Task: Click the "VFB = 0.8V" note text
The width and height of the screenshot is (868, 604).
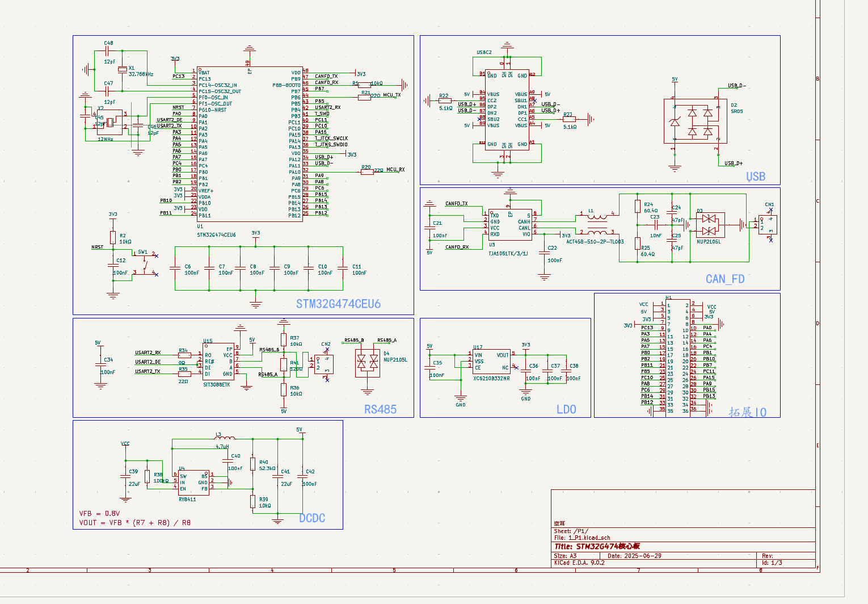Action: (99, 514)
